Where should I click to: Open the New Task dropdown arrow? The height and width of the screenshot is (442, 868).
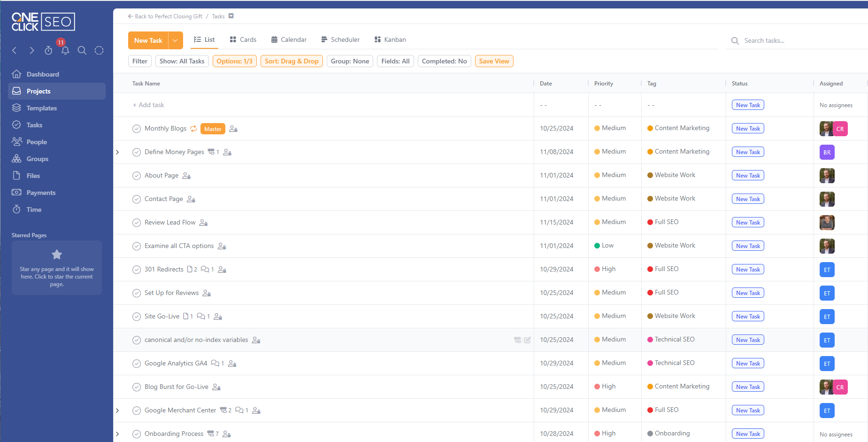175,40
